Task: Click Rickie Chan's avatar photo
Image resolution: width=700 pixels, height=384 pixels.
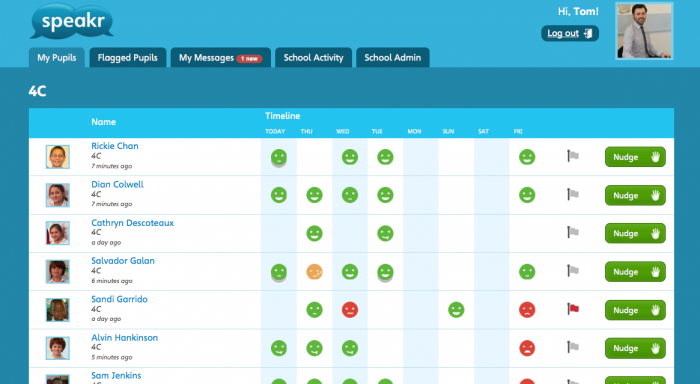Action: (58, 157)
